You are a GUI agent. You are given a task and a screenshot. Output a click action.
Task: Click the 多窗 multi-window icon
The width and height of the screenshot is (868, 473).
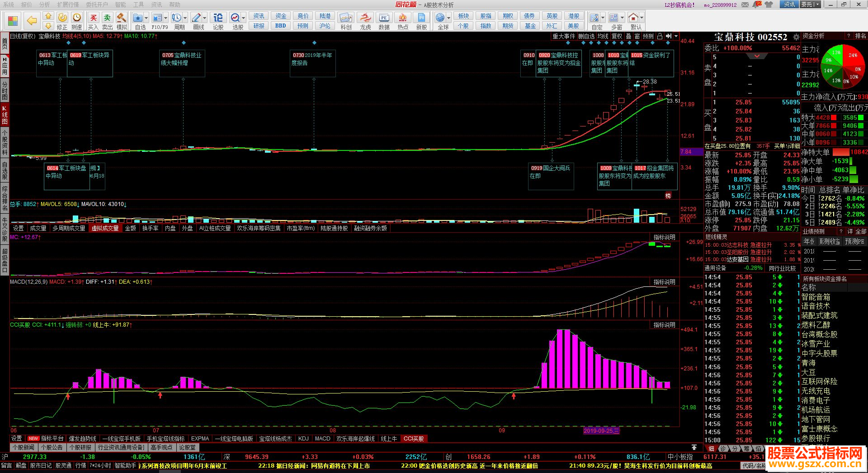click(x=613, y=18)
